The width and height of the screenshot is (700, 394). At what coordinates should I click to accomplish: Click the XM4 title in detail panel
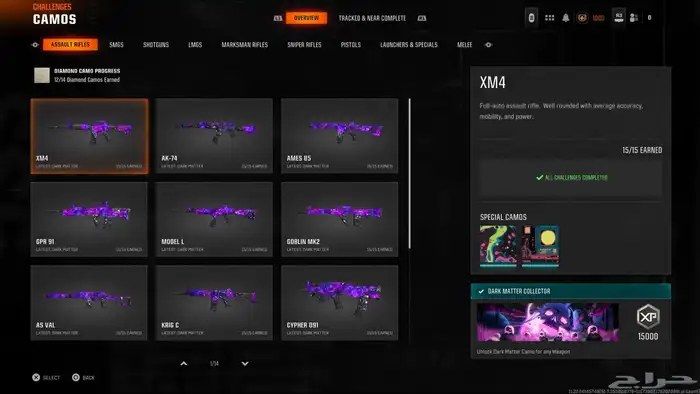pyautogui.click(x=492, y=83)
